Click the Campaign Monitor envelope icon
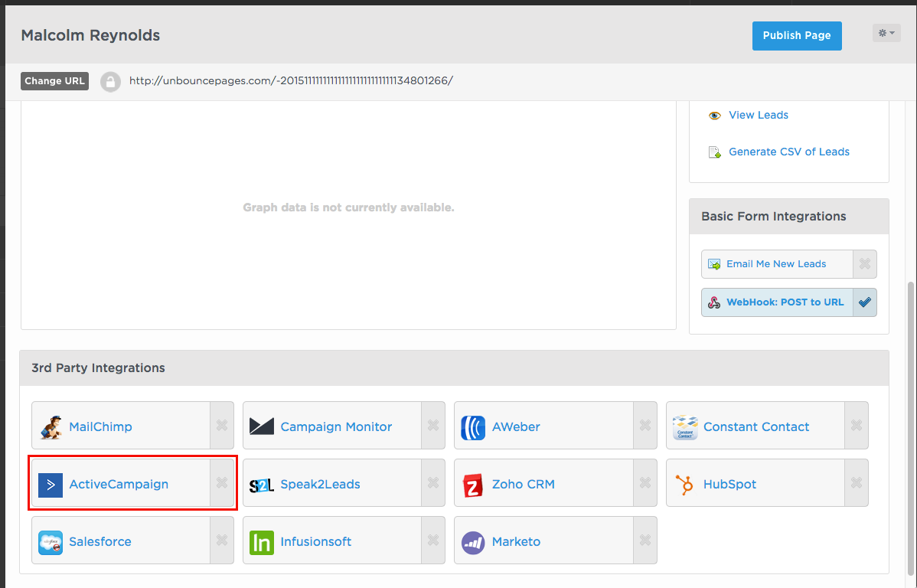Image resolution: width=917 pixels, height=588 pixels. click(x=262, y=426)
